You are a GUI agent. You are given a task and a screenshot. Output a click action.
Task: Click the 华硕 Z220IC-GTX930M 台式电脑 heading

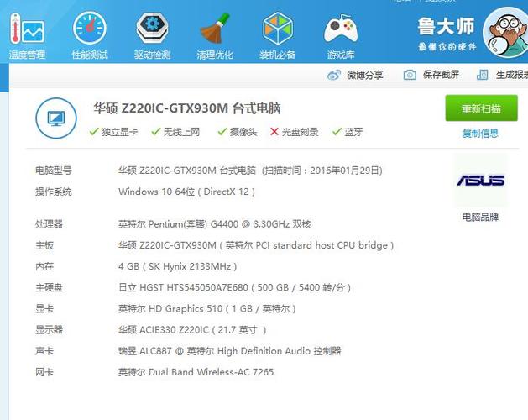point(187,108)
